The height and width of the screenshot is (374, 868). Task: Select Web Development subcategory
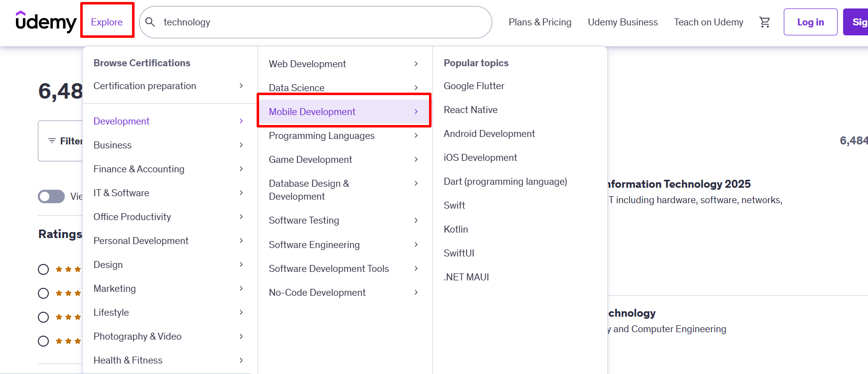click(x=307, y=64)
